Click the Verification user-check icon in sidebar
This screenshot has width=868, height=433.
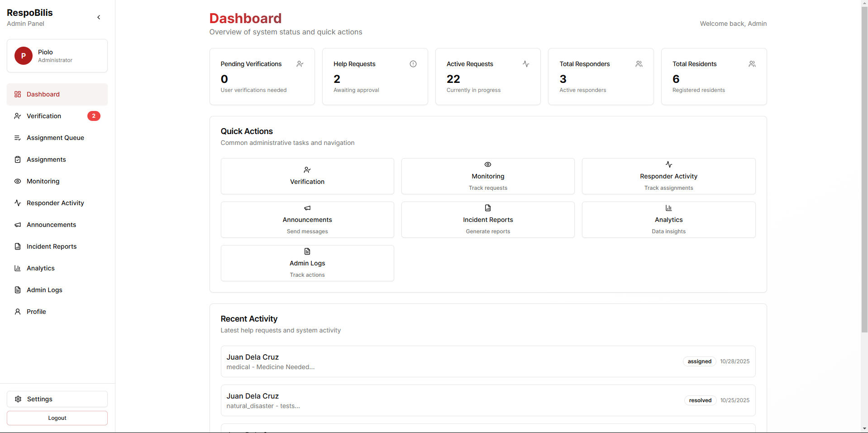point(18,116)
